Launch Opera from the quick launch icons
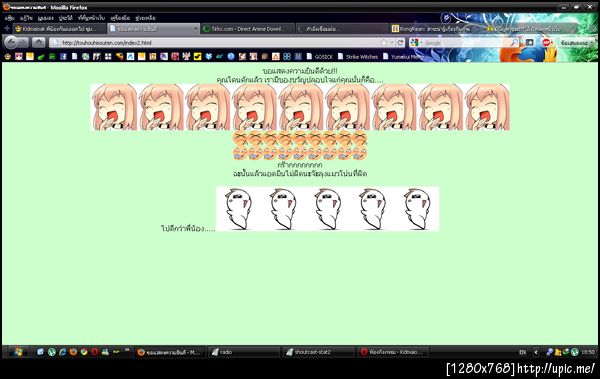 pos(95,352)
